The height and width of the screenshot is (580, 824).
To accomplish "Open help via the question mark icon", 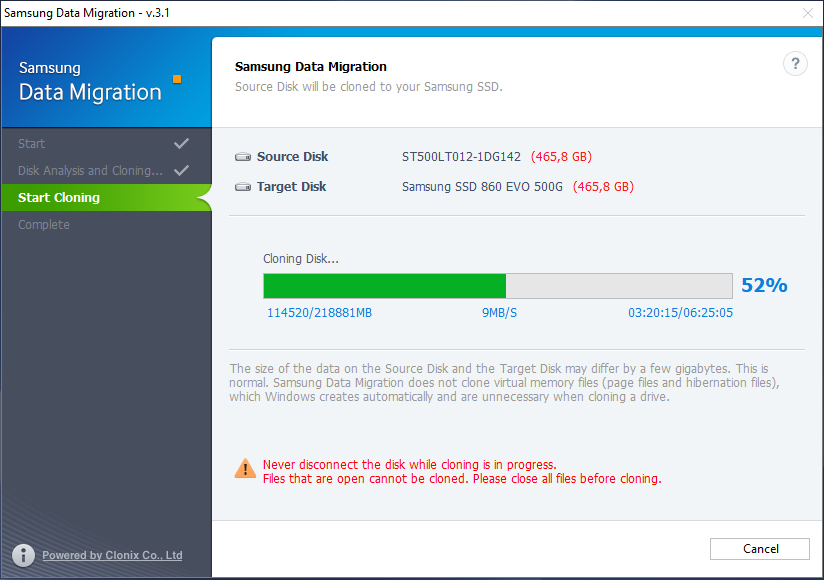I will coord(795,64).
